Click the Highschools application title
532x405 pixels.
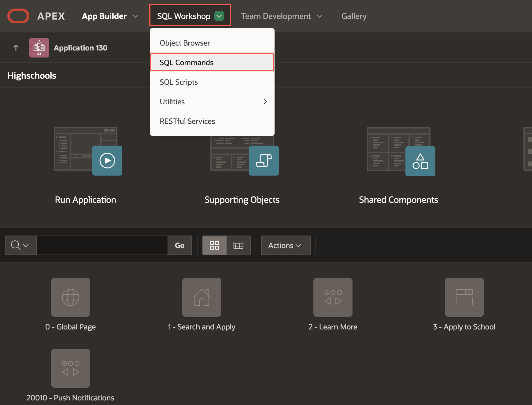click(x=32, y=76)
